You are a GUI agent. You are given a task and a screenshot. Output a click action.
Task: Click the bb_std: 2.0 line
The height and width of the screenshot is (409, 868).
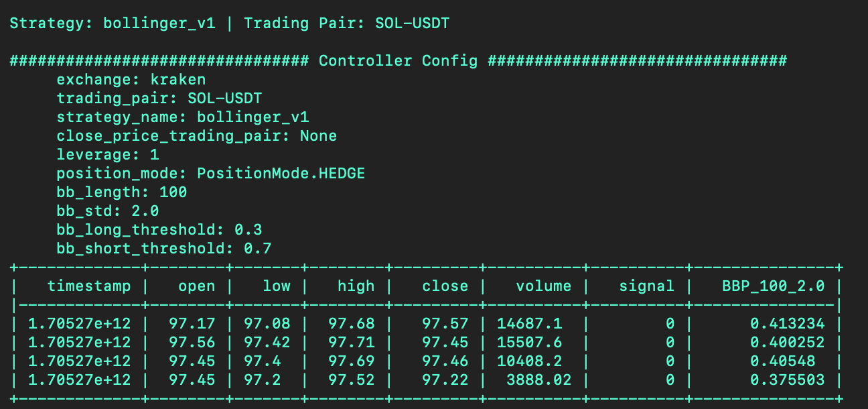click(x=107, y=211)
